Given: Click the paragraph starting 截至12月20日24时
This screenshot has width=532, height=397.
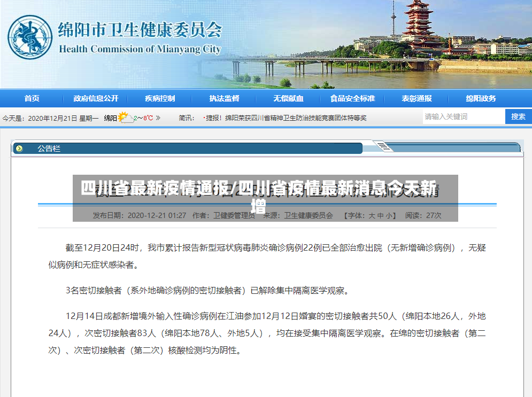Looking at the screenshot, I should click(x=267, y=256).
